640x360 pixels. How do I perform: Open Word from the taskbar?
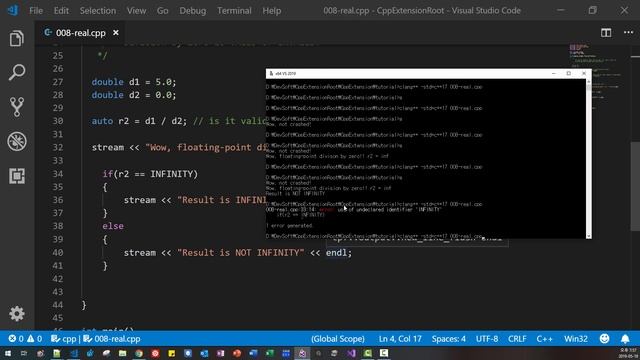click(253, 353)
